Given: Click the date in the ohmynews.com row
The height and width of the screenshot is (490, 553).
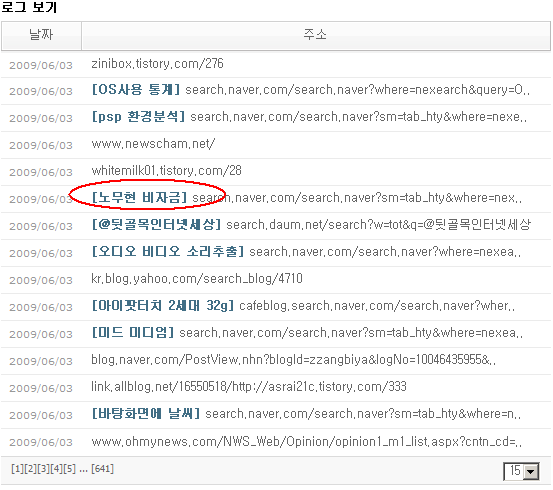Looking at the screenshot, I should (41, 442).
